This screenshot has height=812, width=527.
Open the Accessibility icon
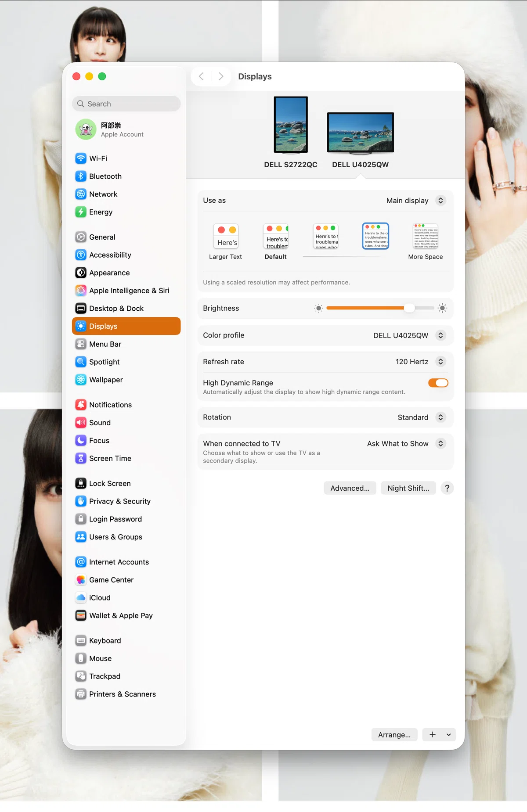tap(81, 255)
